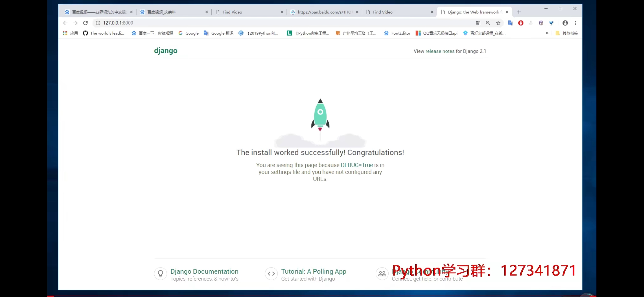Open the Chrome three-dot menu
The width and height of the screenshot is (644, 297).
575,23
